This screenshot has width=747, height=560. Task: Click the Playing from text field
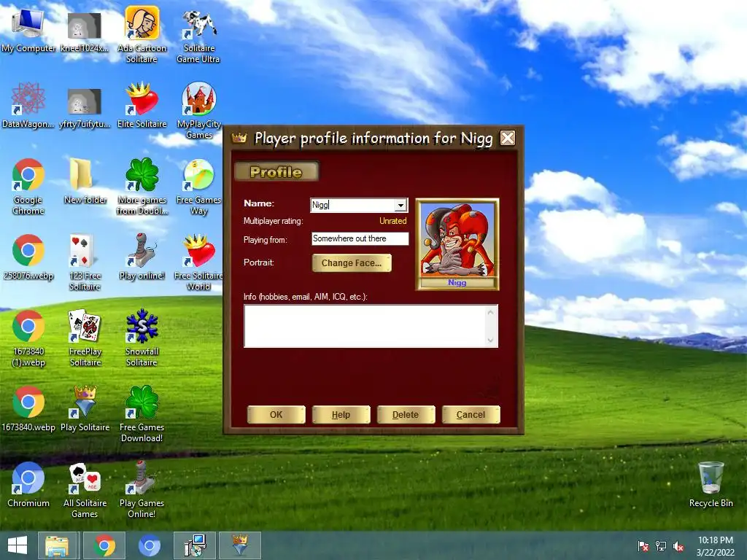(360, 238)
